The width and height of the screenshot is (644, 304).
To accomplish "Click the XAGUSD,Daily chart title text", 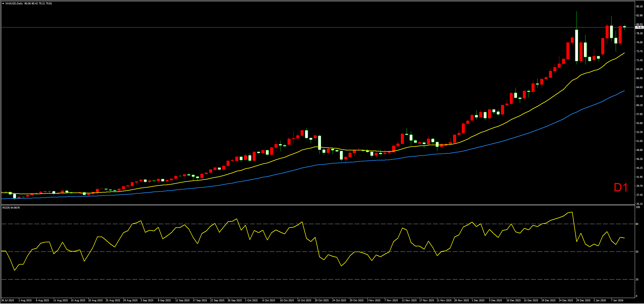I will click(14, 4).
